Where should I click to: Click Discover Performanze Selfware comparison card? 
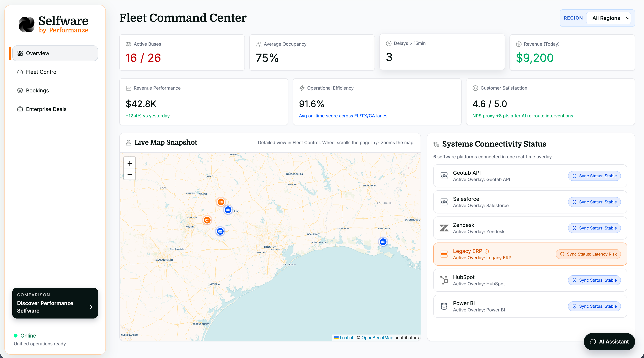(55, 303)
